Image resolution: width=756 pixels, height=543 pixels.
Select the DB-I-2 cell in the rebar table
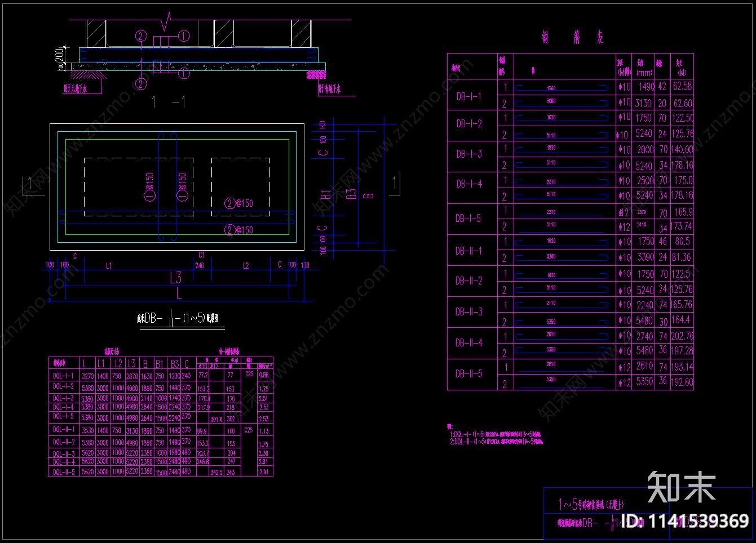coord(469,124)
